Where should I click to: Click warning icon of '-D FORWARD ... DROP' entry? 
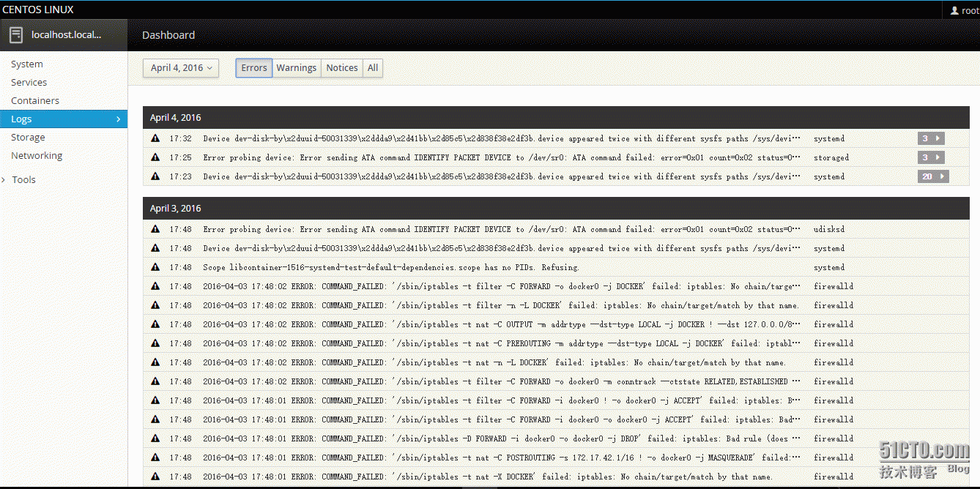click(155, 438)
